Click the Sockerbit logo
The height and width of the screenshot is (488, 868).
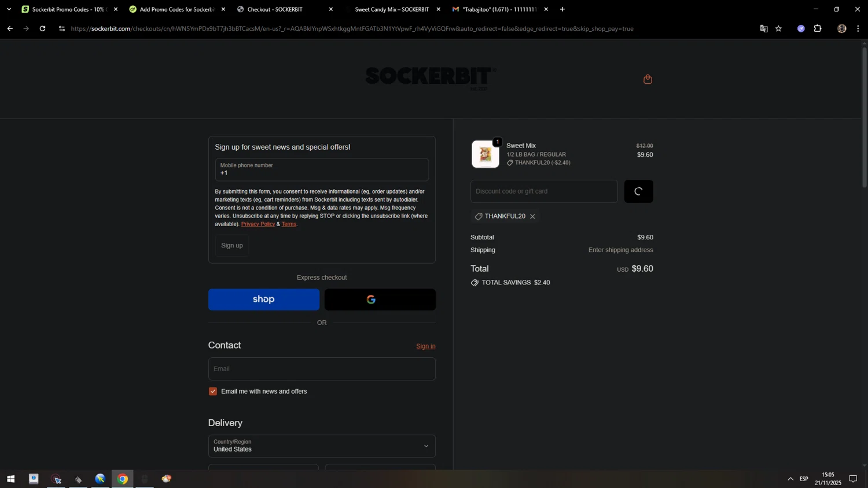(x=431, y=78)
